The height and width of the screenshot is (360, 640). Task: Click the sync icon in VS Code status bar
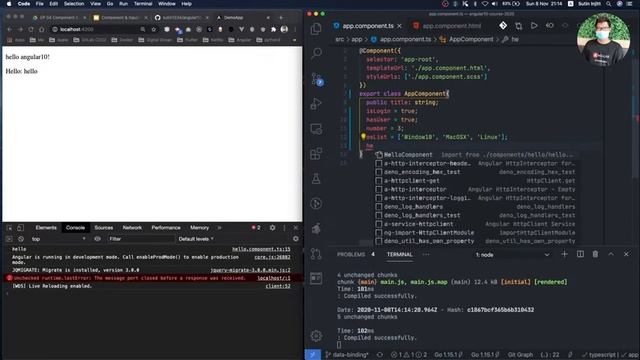tap(380, 355)
